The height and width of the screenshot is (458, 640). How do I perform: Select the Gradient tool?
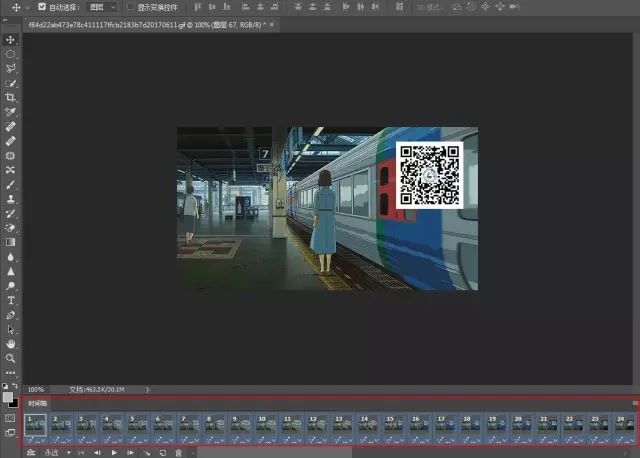tap(11, 242)
